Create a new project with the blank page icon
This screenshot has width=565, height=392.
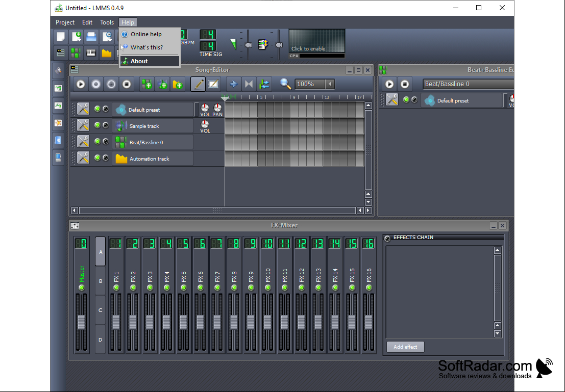61,37
